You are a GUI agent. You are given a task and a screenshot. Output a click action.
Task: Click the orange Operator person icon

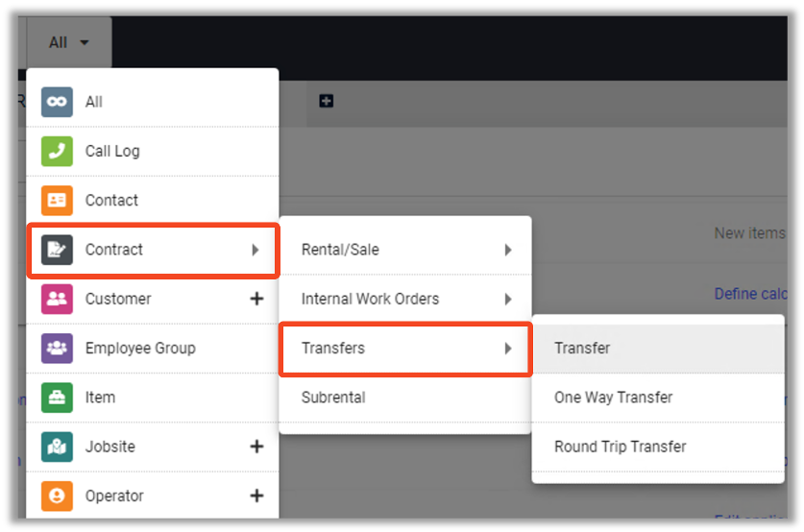[57, 496]
